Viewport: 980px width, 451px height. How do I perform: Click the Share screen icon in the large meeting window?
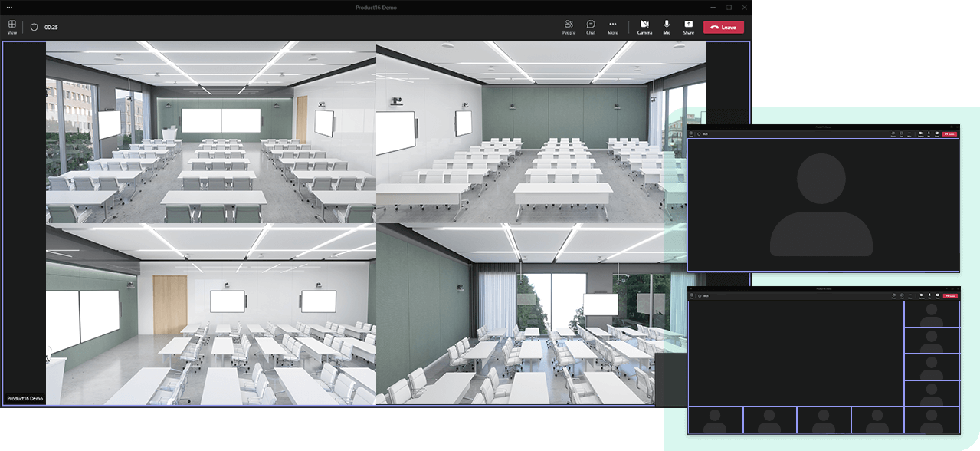pos(689,27)
